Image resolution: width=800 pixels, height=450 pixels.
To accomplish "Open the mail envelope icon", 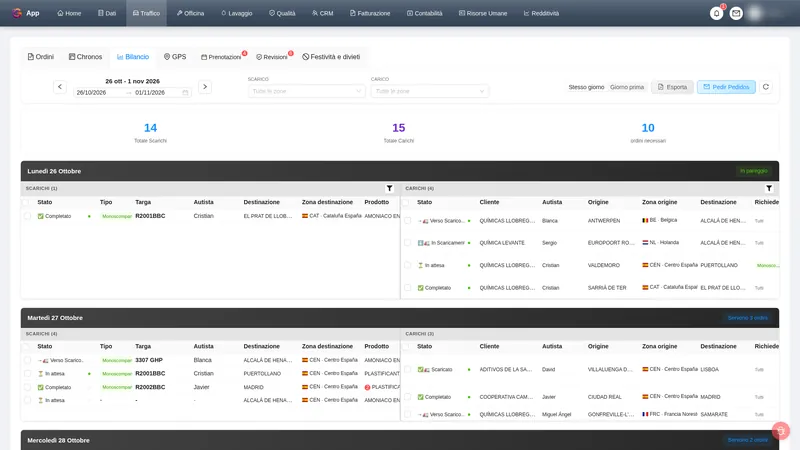I will (736, 13).
